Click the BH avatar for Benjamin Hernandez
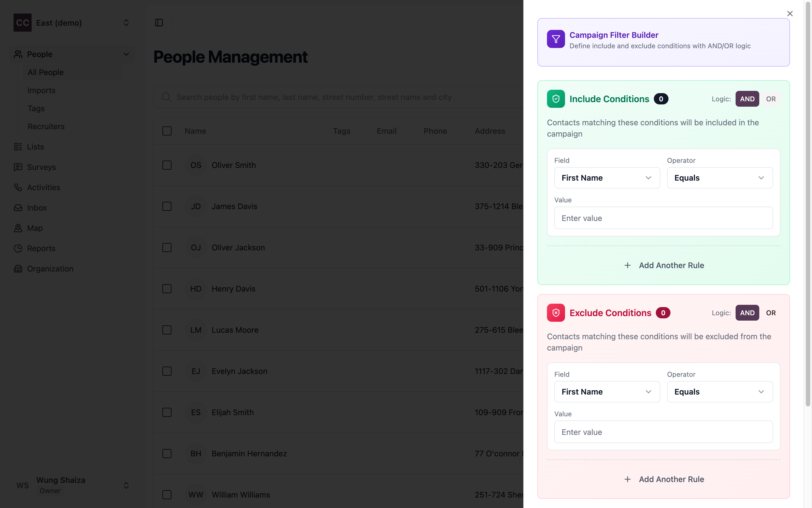812x508 pixels. (196, 454)
